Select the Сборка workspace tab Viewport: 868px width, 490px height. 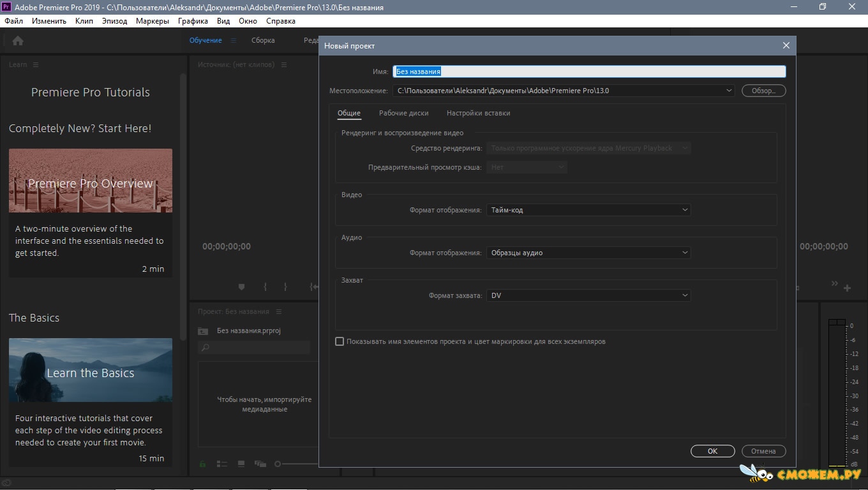pyautogui.click(x=263, y=40)
